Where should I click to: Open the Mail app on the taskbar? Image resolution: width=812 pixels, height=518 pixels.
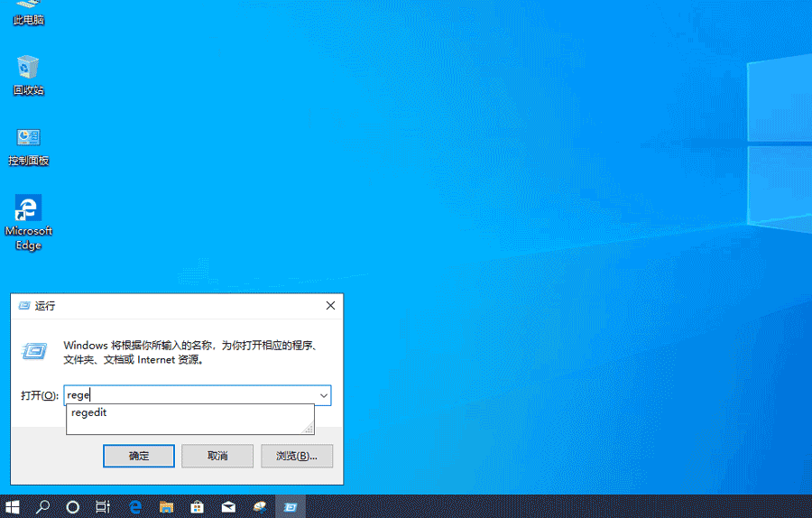click(x=229, y=506)
